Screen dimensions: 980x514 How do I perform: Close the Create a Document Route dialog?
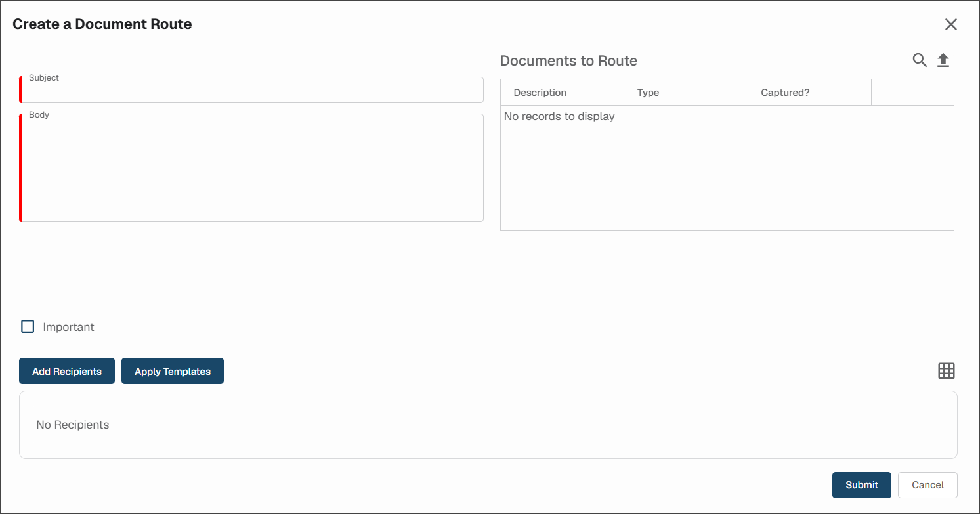pyautogui.click(x=950, y=24)
